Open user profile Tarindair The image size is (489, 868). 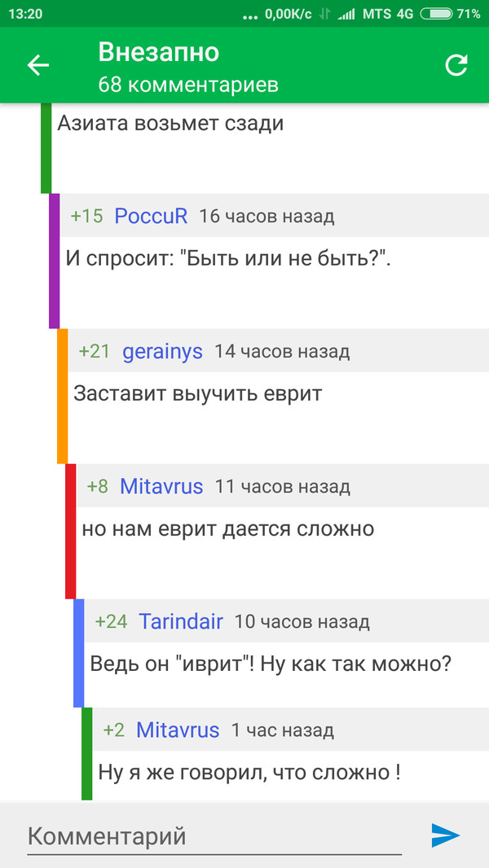(181, 621)
